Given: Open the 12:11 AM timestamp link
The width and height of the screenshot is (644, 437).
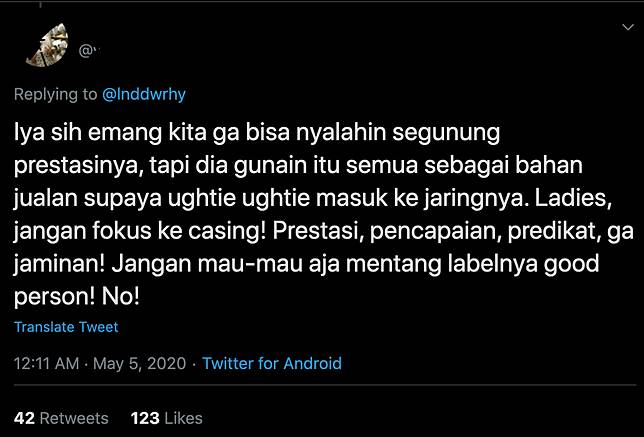Looking at the screenshot, I should coord(46,363).
